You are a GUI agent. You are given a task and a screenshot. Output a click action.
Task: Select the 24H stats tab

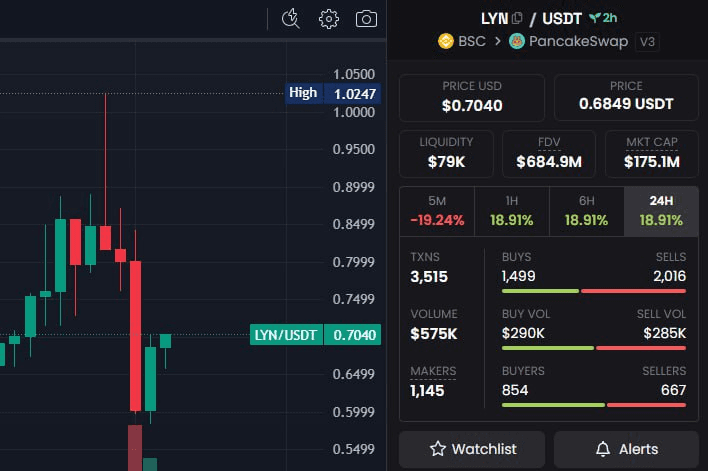click(661, 211)
